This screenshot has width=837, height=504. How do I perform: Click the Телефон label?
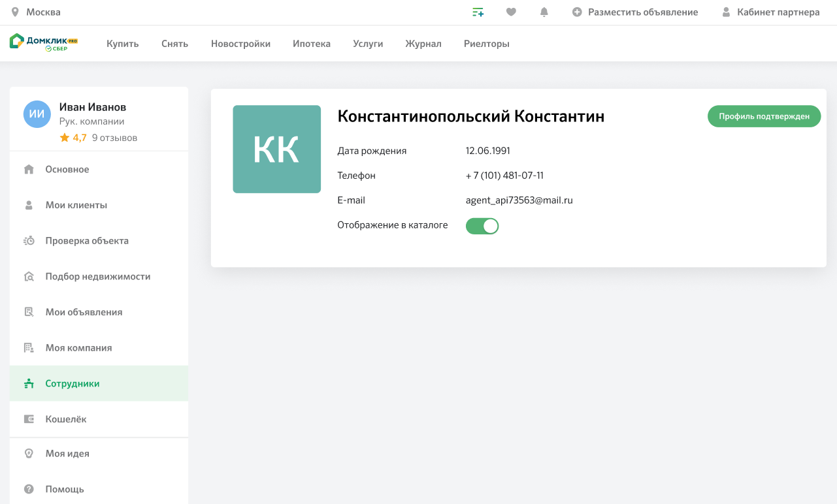pos(356,176)
